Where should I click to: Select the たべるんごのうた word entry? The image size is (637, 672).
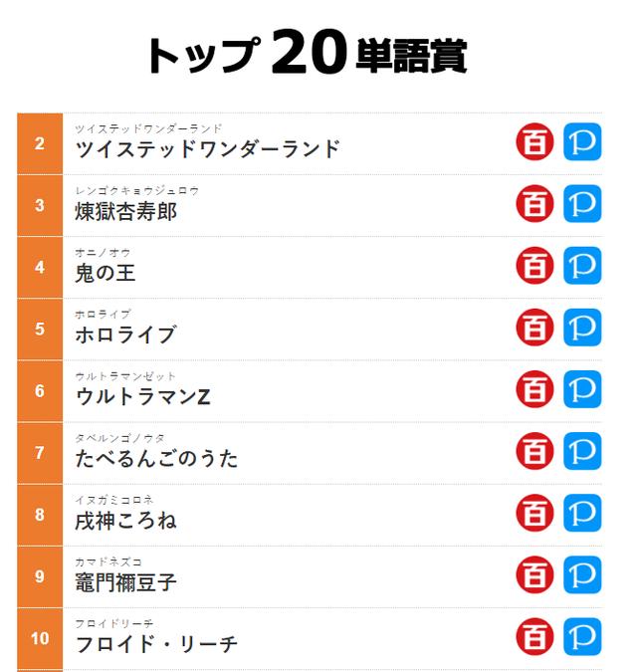coord(156,458)
